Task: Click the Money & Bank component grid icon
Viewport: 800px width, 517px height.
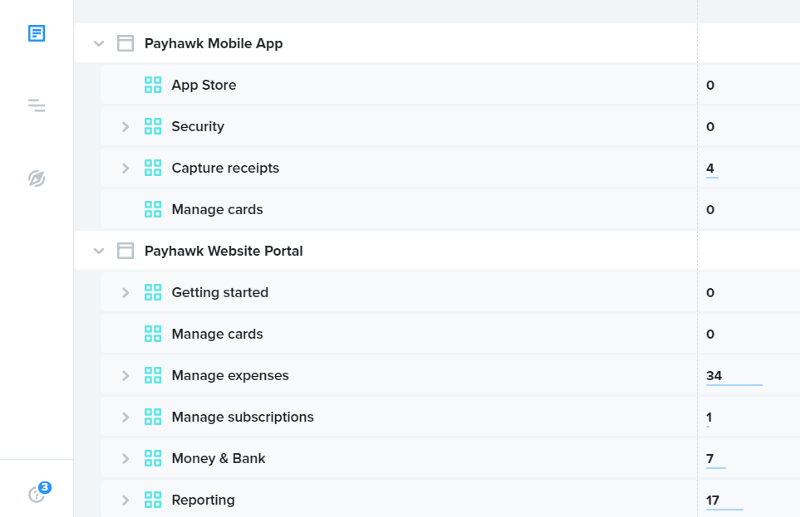Action: pos(153,458)
